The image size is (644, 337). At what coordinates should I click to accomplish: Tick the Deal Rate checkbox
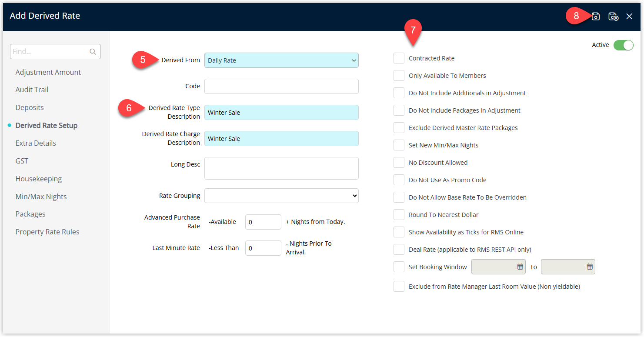(399, 249)
